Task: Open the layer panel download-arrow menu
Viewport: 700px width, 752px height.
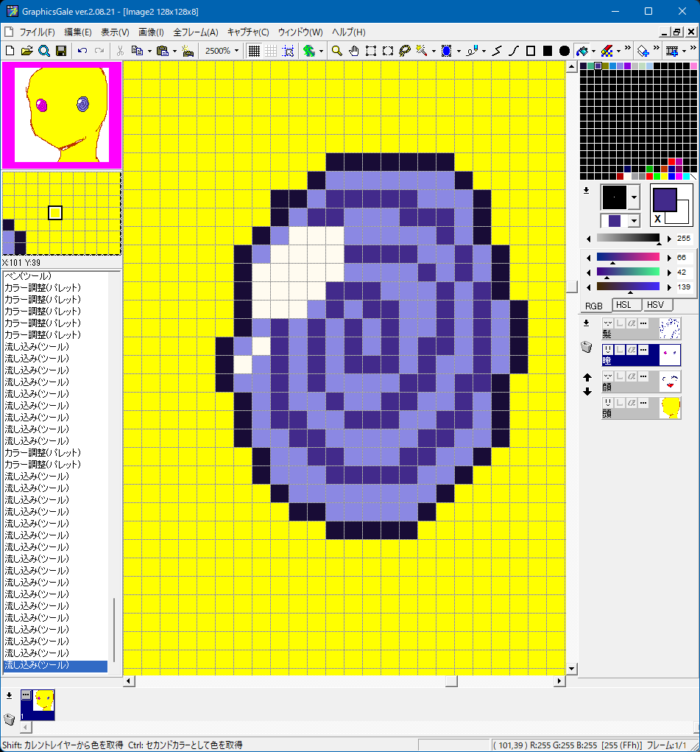Action: click(586, 323)
